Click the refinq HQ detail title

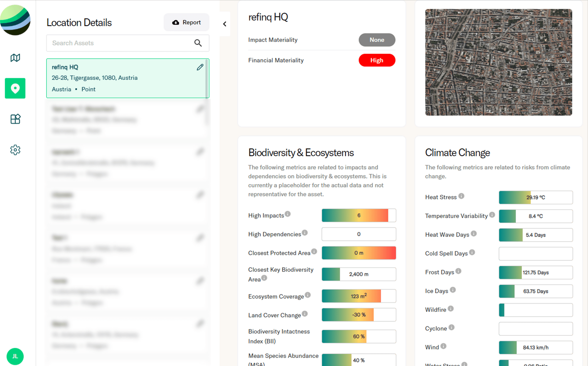tap(268, 17)
